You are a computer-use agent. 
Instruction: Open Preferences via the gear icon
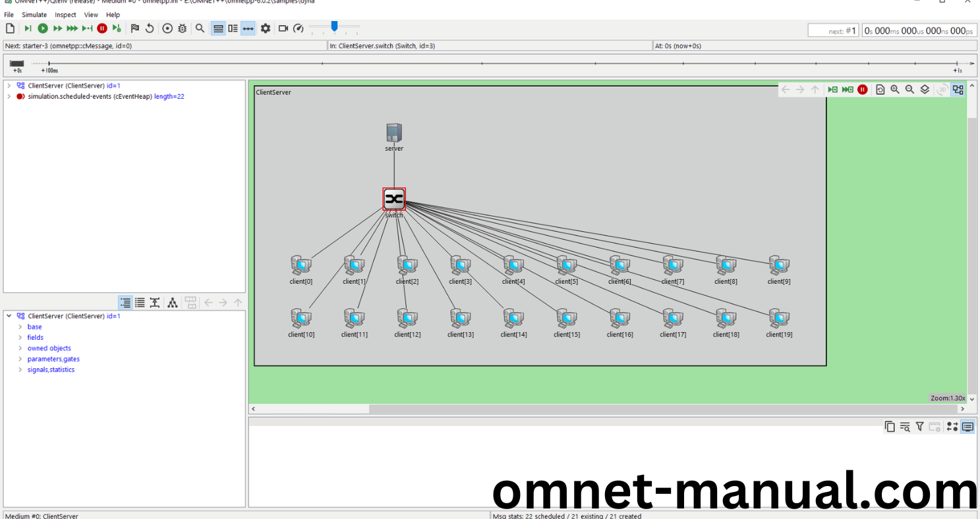[266, 28]
